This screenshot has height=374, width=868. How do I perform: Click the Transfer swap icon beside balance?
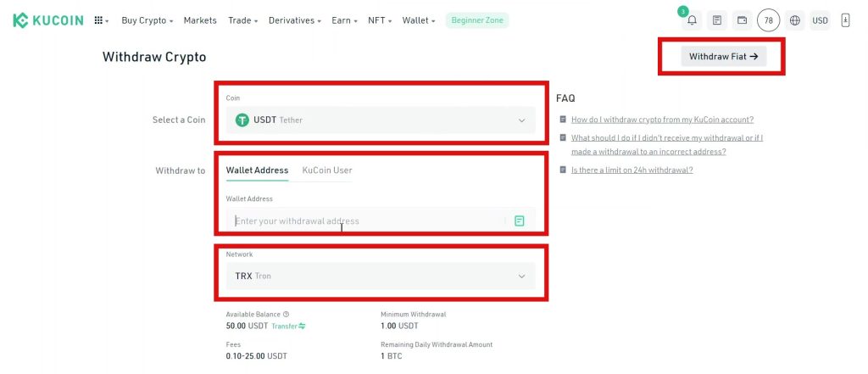[x=303, y=327]
